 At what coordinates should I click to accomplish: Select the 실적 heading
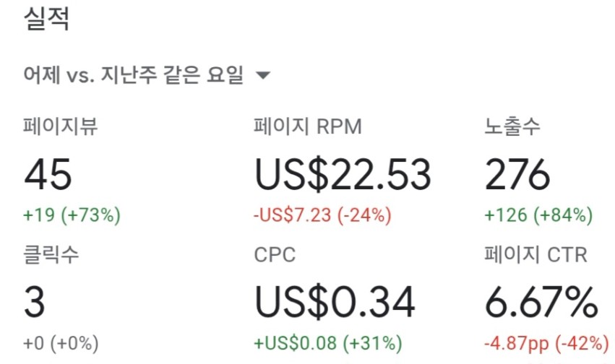[47, 18]
